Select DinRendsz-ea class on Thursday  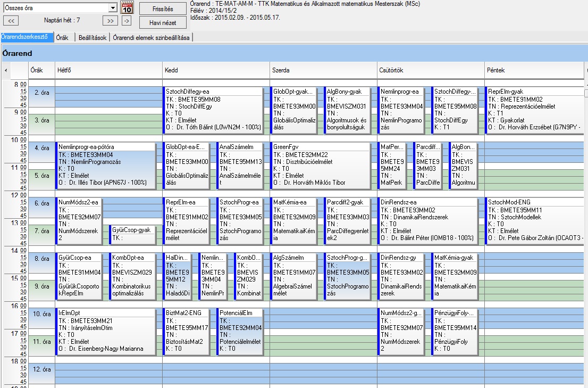pyautogui.click(x=429, y=221)
